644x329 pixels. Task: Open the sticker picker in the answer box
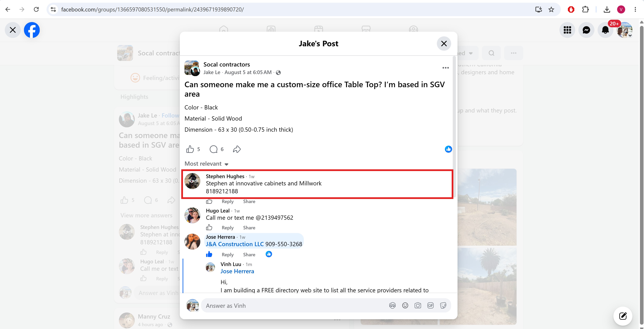[443, 305]
